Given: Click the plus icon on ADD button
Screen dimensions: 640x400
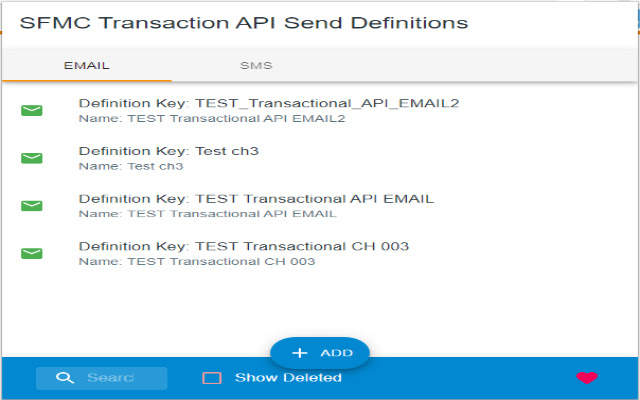Looking at the screenshot, I should (x=300, y=353).
